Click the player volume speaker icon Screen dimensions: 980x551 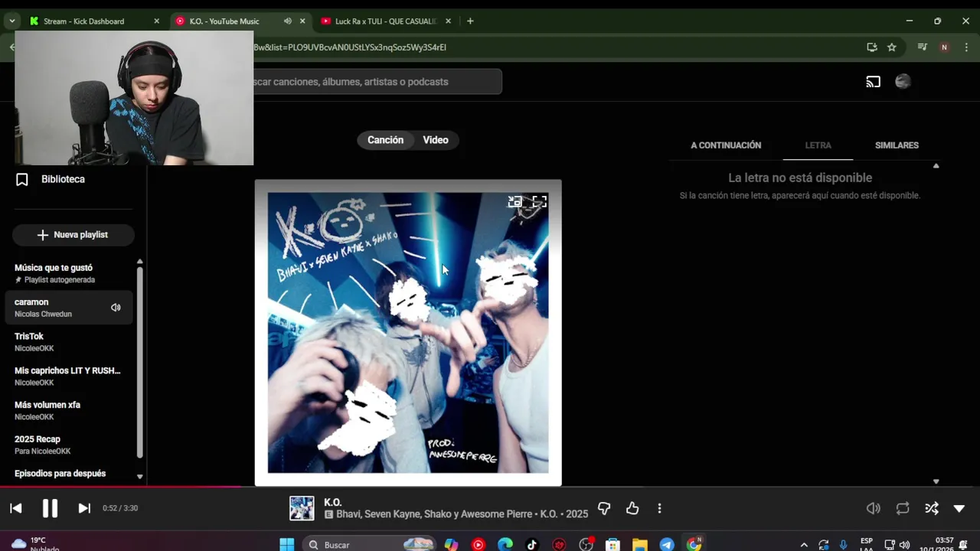point(873,508)
